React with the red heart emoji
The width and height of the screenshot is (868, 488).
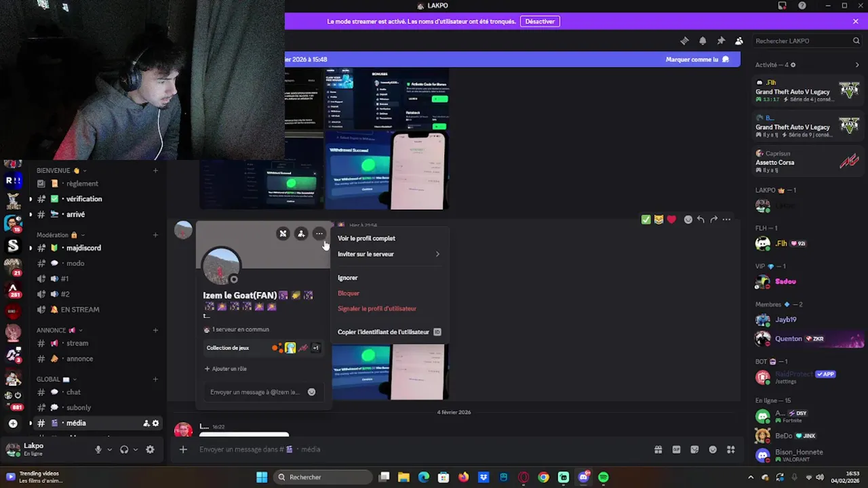pos(671,220)
